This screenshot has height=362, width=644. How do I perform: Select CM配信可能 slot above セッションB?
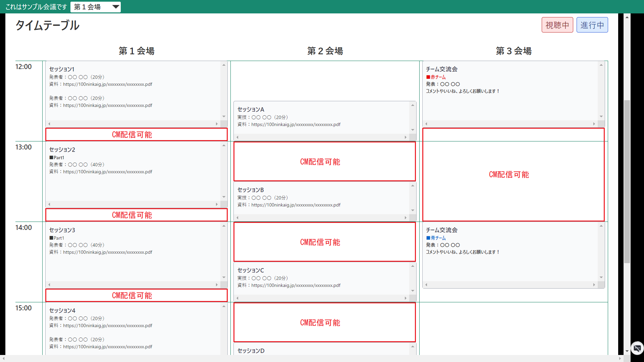(x=324, y=162)
